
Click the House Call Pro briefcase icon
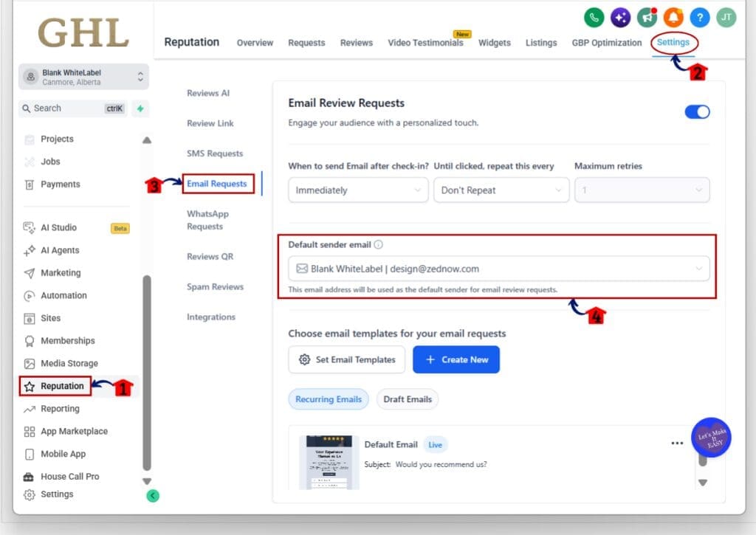29,477
